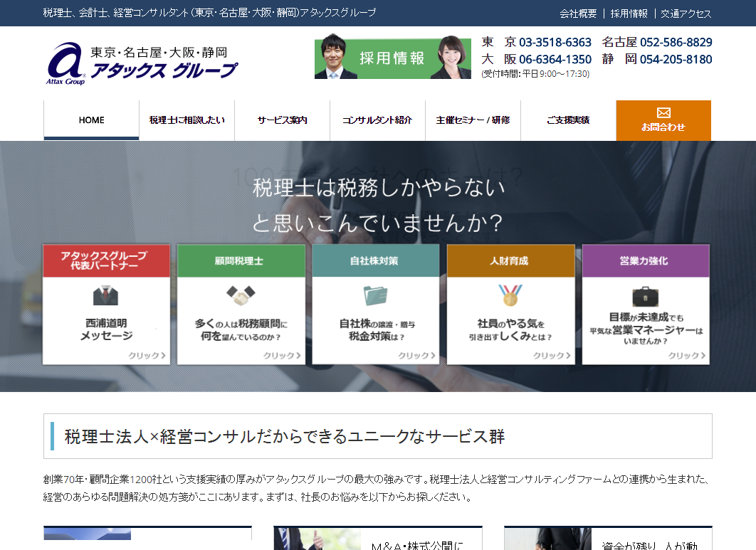Click Osaka phone number 06-6364-1350
756x550 pixels.
click(x=555, y=59)
